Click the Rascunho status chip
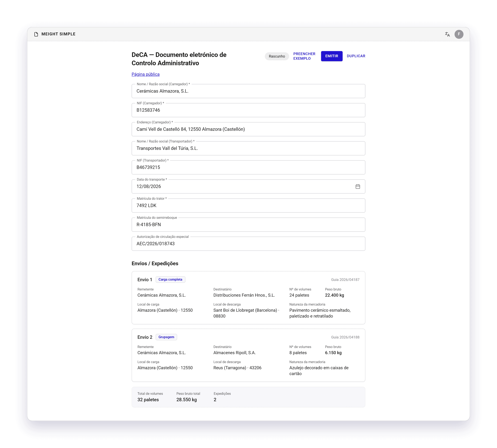Viewport: 497px width, 448px height. pyautogui.click(x=277, y=56)
